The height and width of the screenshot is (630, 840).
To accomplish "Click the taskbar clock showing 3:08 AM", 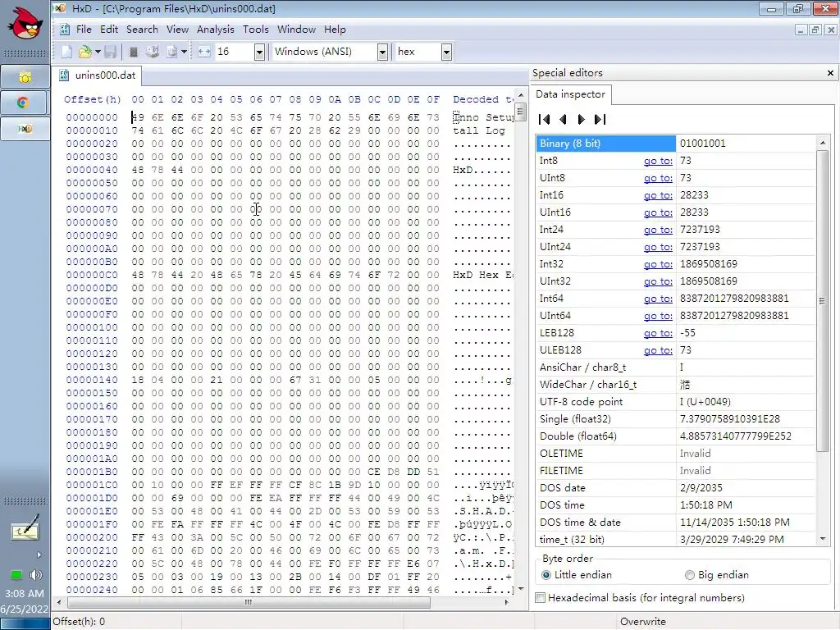I will (x=25, y=594).
